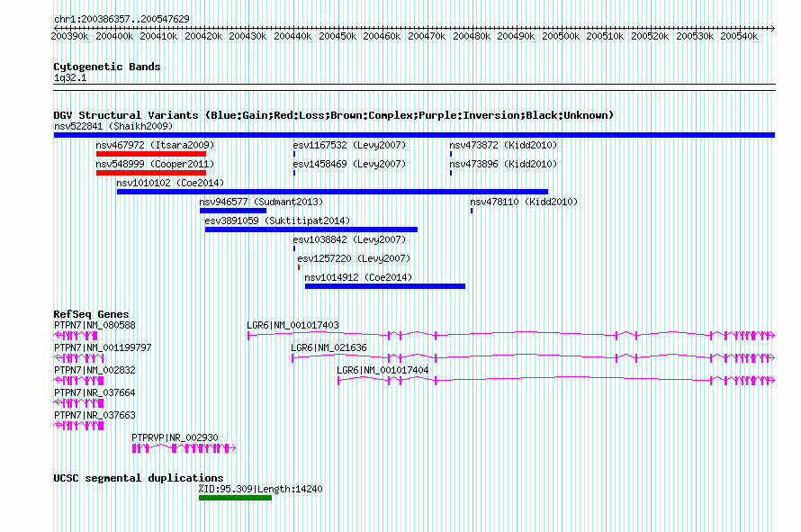Open the LGR6|NM_001017403 gene label
Viewport: 801px width, 532px height.
[292, 325]
